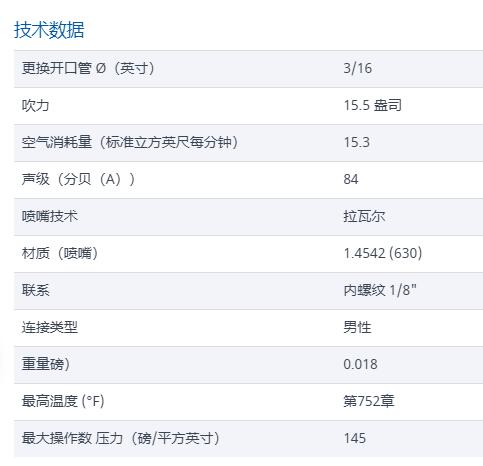Select the 吹力 row label

(35, 105)
